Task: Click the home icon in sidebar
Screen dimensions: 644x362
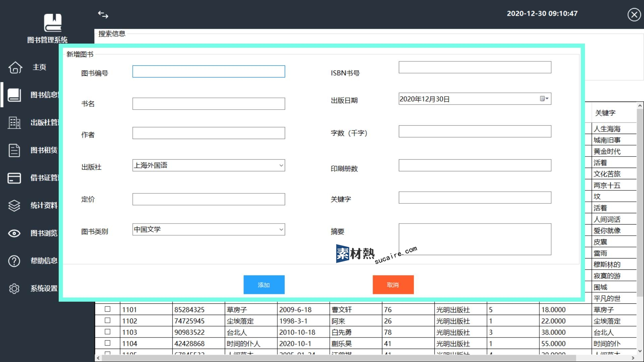Action: point(15,67)
